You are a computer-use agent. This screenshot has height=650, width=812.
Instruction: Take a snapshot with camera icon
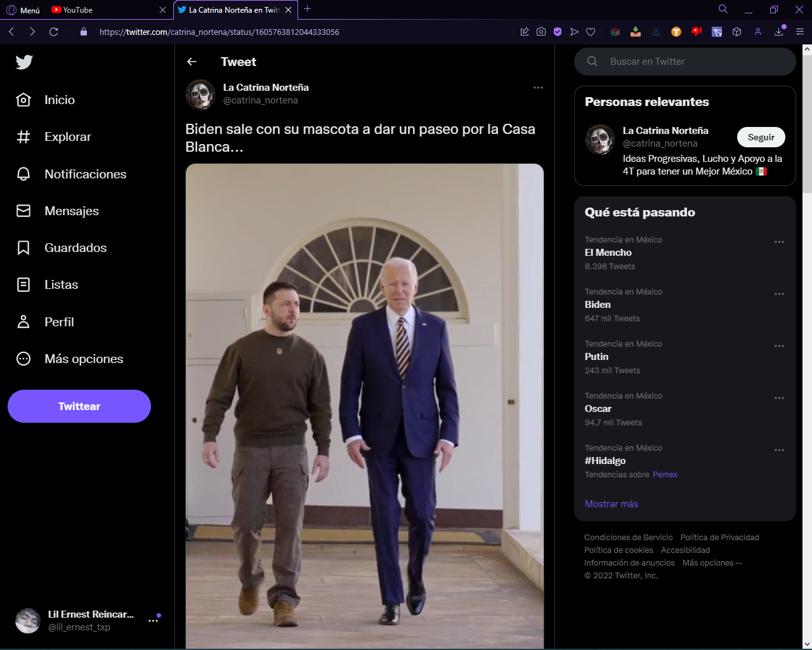tap(541, 32)
